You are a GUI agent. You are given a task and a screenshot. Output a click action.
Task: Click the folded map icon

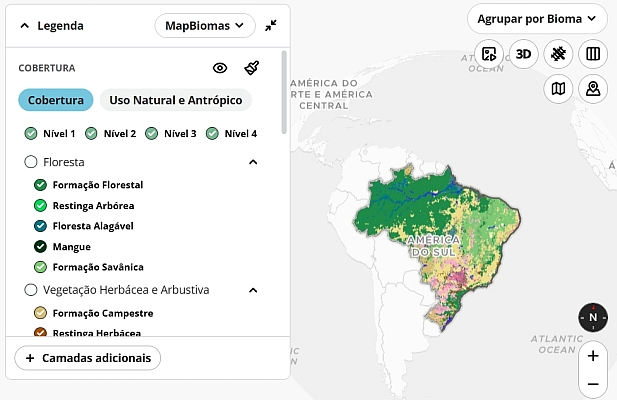click(x=558, y=89)
